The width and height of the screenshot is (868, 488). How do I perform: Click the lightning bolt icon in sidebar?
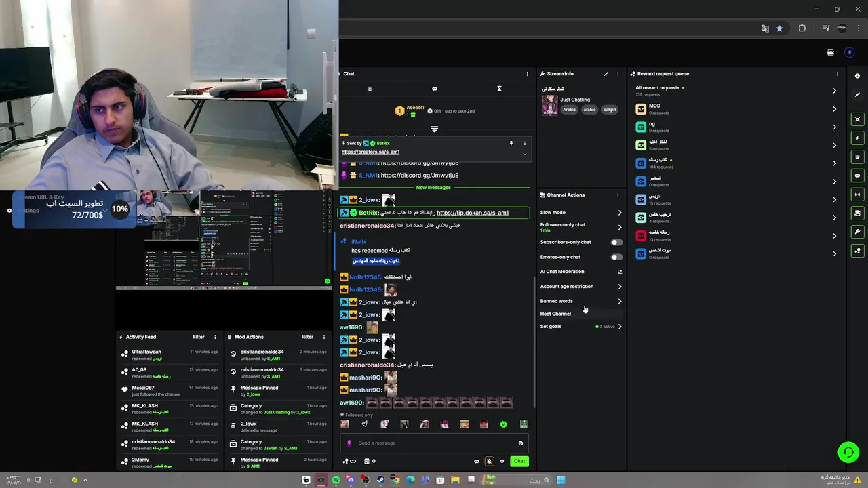857,138
